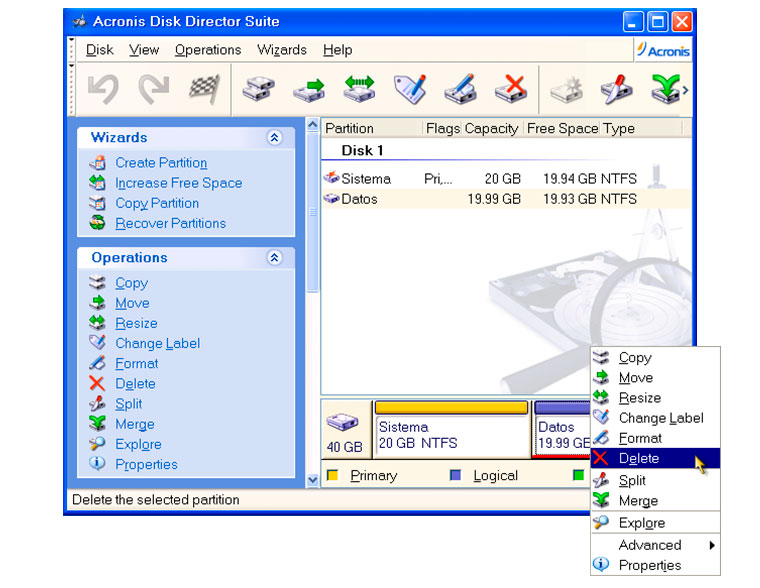Screen dimensions: 760x588
Task: Click the Copy Partition wizard icon
Action: (97, 203)
